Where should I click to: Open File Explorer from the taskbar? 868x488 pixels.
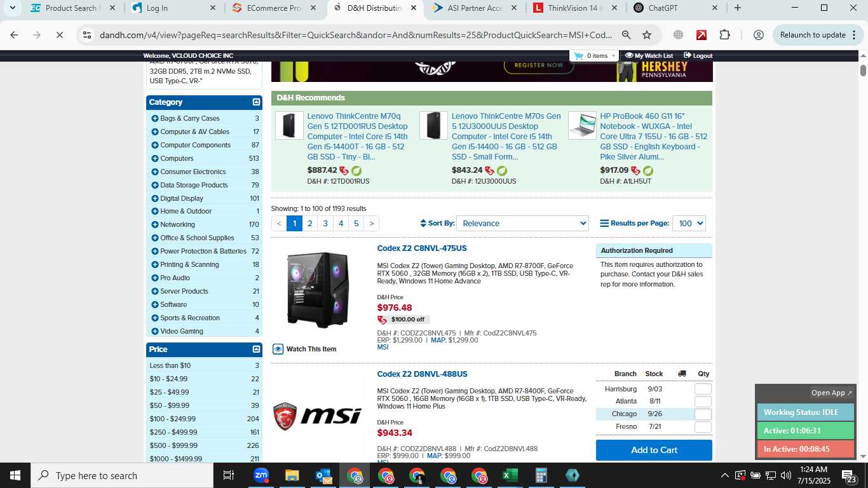tap(292, 475)
